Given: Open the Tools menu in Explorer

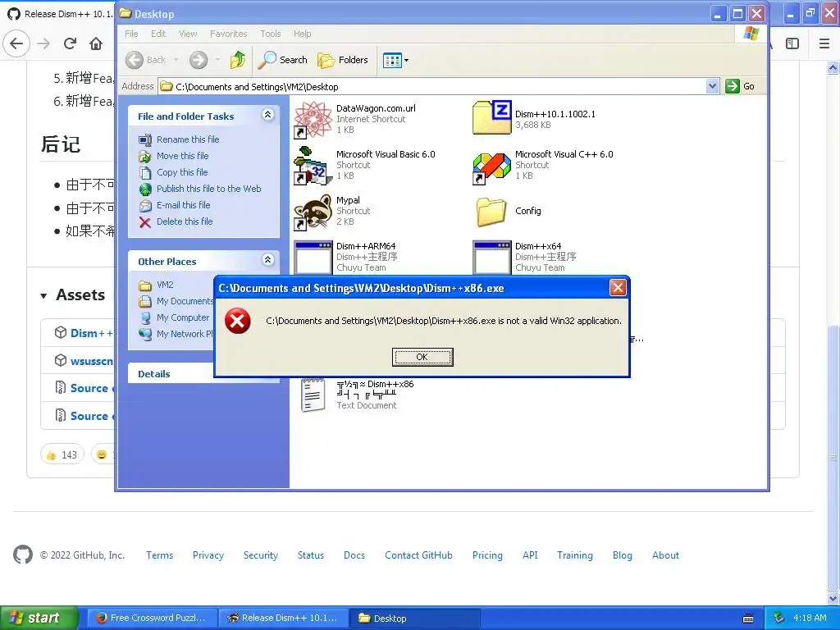Looking at the screenshot, I should (271, 34).
